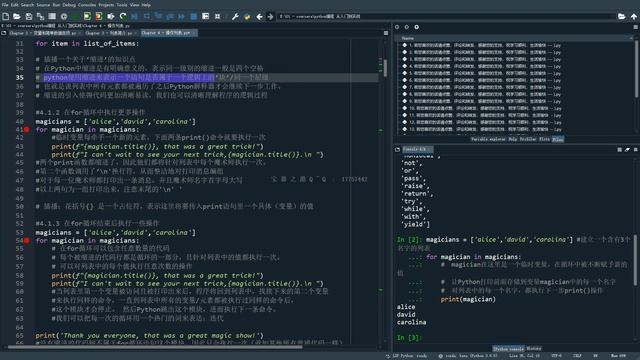Viewport: 640px width, 360px height.
Task: Go to parent directory arrow
Action: point(633,16)
